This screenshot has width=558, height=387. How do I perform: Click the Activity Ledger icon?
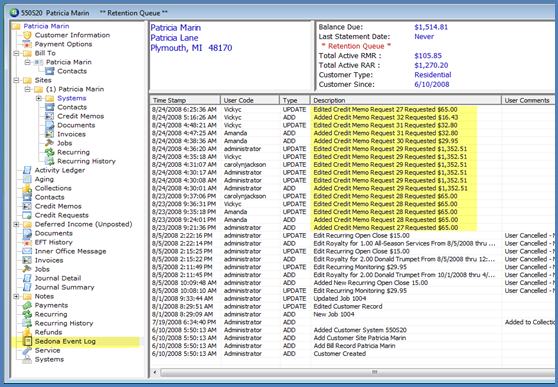[27, 170]
